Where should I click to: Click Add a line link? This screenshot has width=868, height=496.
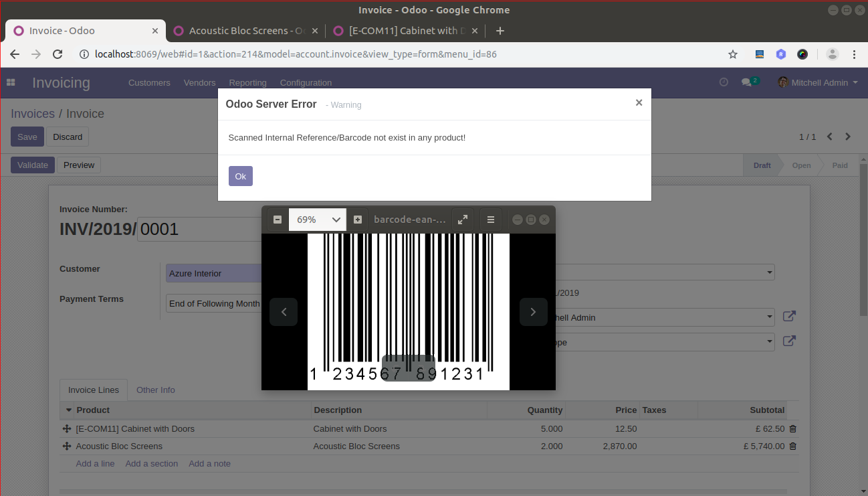tap(95, 463)
